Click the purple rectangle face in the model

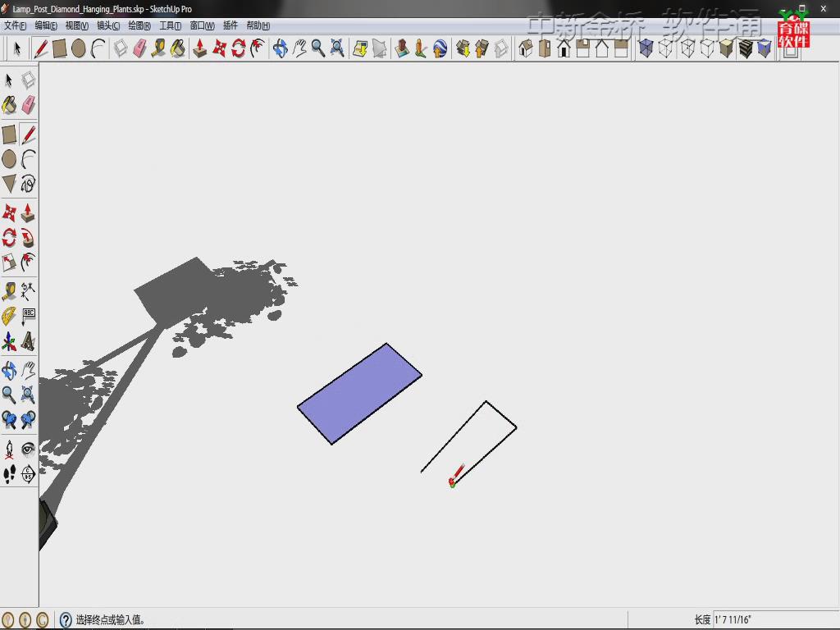pyautogui.click(x=359, y=394)
